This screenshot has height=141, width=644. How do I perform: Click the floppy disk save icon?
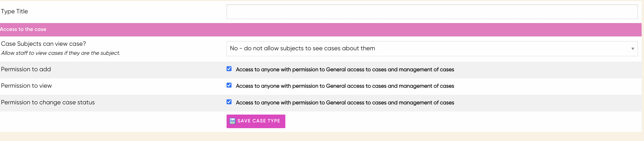[232, 121]
